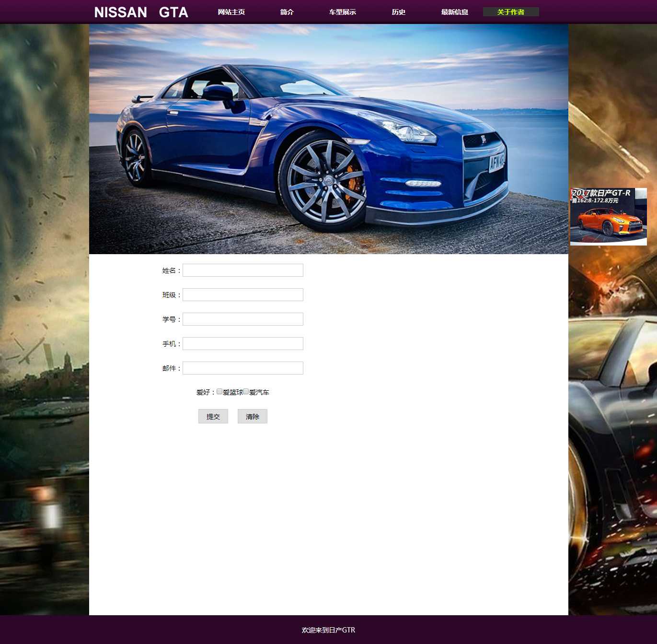Focus the 邮件 email field
The image size is (657, 644).
[243, 368]
